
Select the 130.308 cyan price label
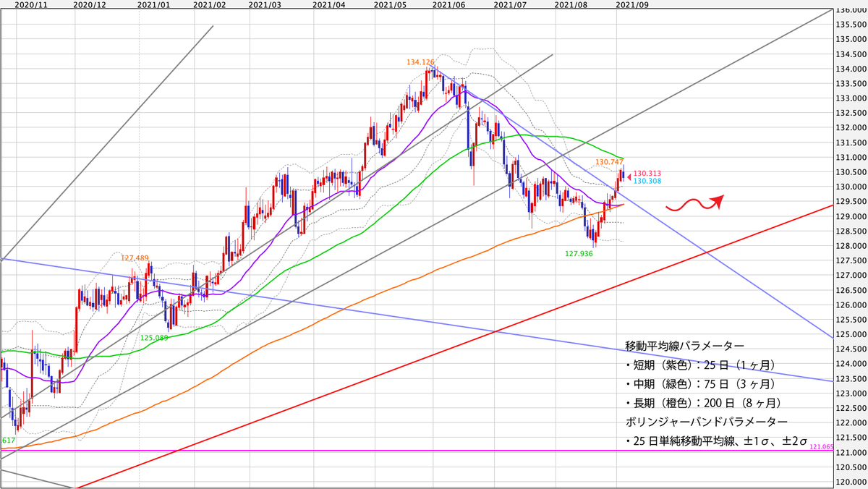point(647,182)
